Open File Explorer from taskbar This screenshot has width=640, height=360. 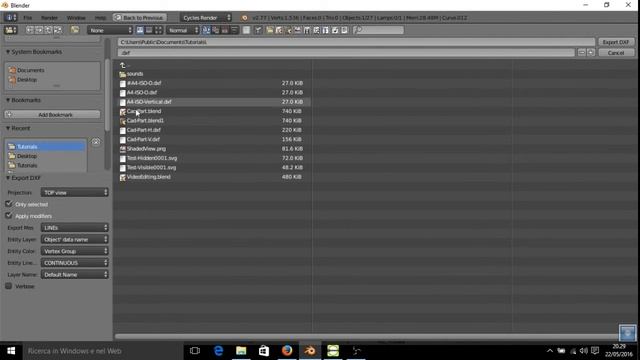pos(241,351)
